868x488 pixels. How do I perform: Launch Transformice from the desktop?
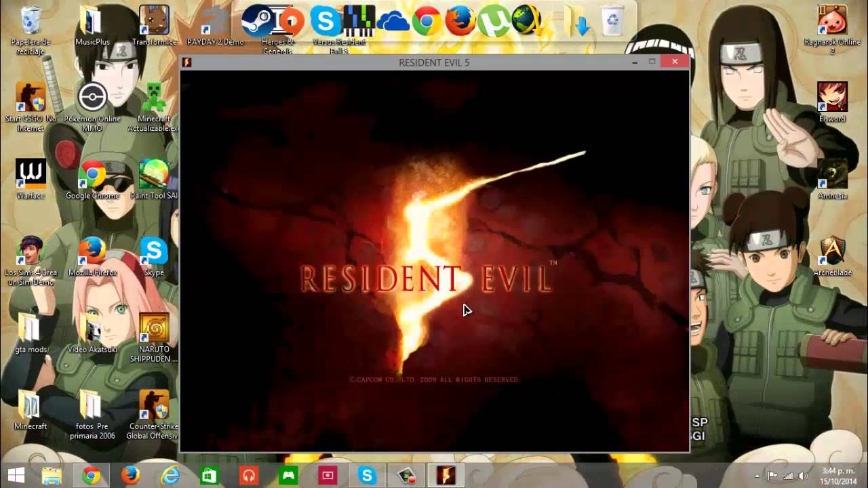[x=154, y=27]
